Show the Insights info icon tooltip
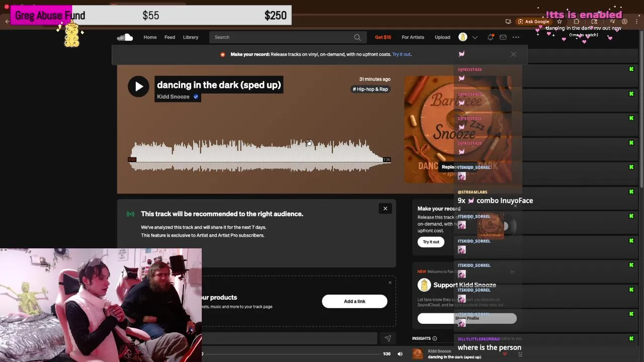Image resolution: width=644 pixels, height=362 pixels. coord(435,338)
